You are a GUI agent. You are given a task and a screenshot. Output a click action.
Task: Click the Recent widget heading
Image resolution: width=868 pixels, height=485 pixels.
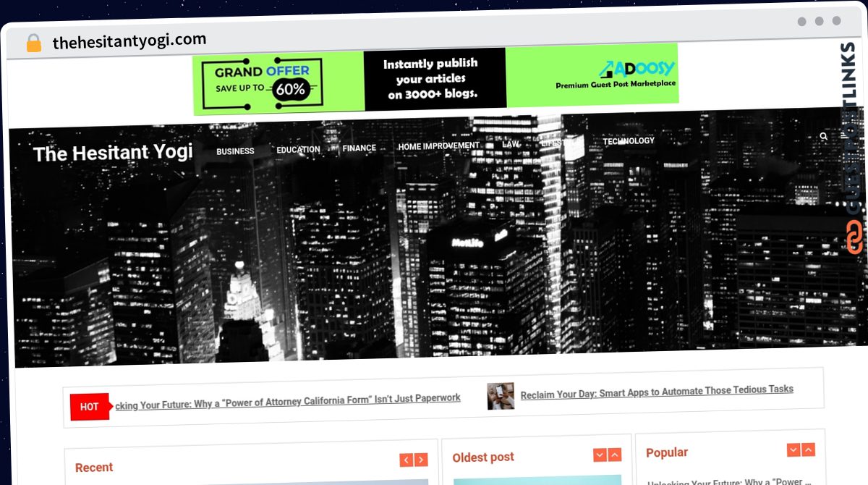pos(94,468)
